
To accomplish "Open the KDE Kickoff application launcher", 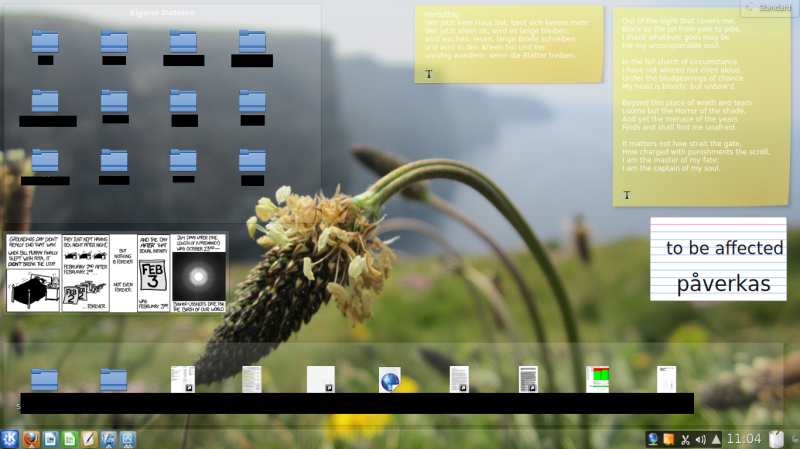I will click(x=10, y=439).
